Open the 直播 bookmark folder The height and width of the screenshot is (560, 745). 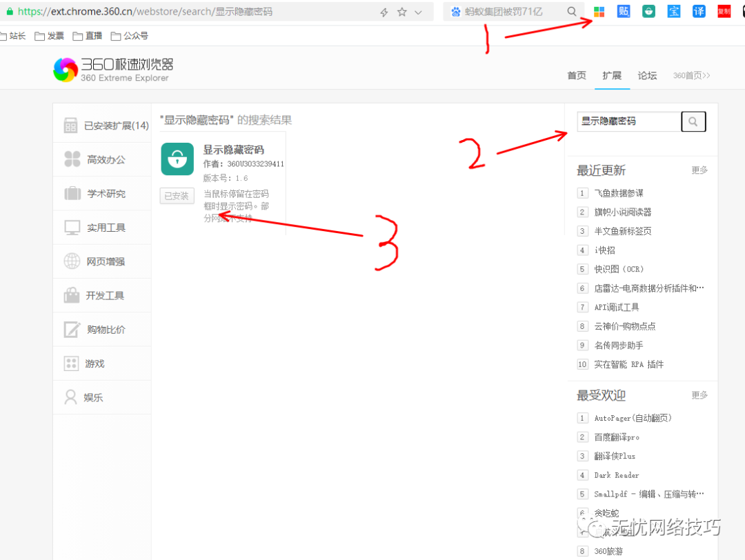[88, 36]
